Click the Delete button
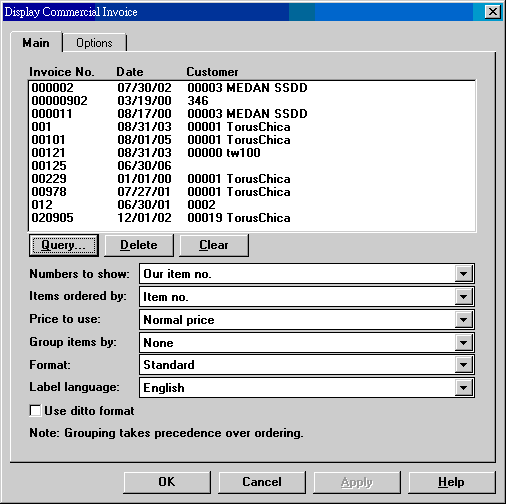Viewport: 506px width, 504px height. point(139,245)
